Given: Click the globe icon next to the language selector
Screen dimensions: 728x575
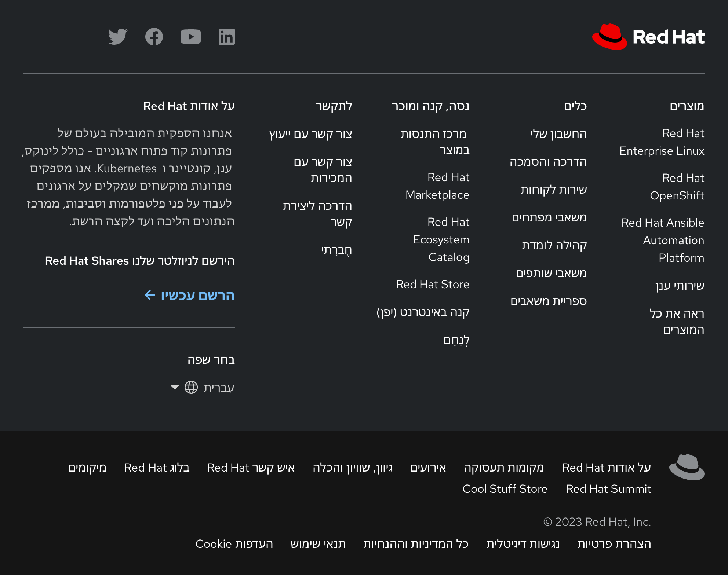Looking at the screenshot, I should (192, 387).
